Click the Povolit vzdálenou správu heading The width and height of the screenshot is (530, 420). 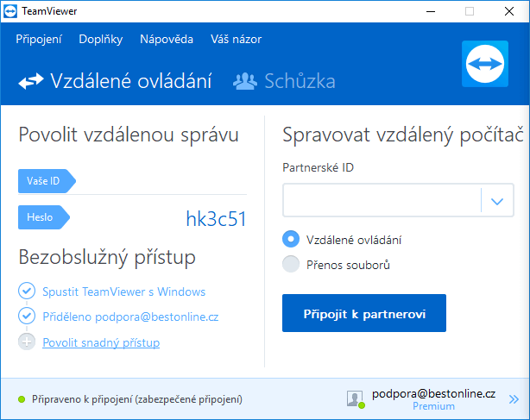pyautogui.click(x=129, y=135)
